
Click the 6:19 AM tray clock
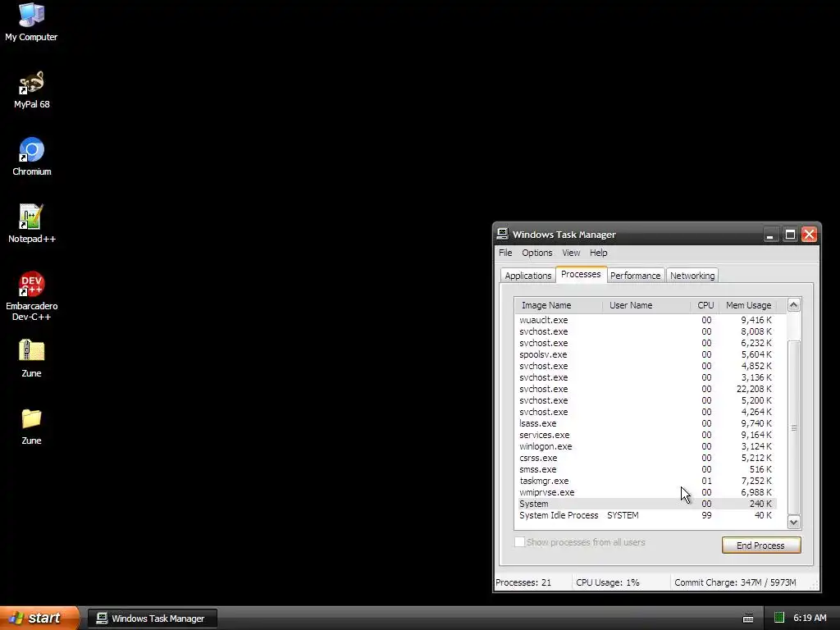[x=810, y=618]
